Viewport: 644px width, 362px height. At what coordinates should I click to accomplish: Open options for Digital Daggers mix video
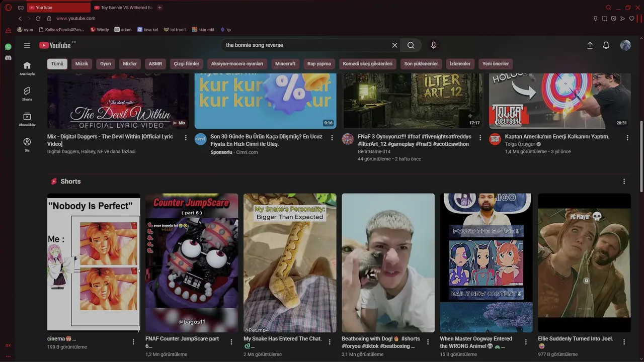coord(186,138)
